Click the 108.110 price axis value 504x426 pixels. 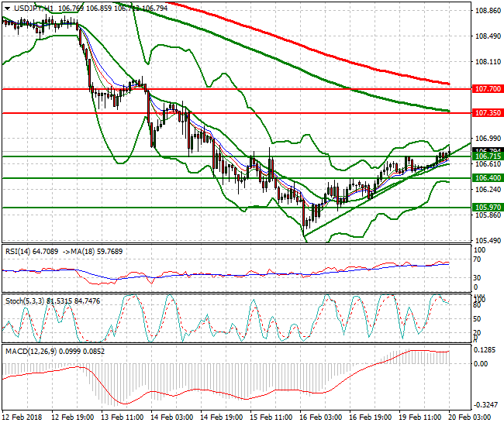tap(488, 62)
